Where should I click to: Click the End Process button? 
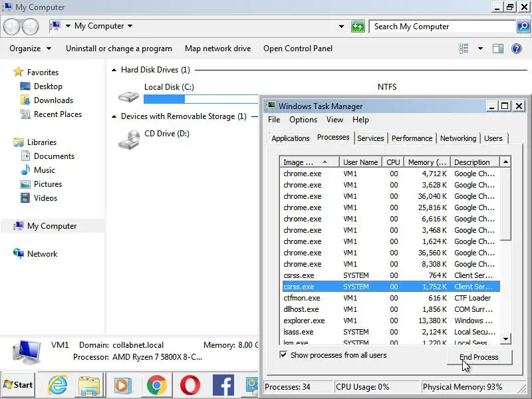click(479, 357)
